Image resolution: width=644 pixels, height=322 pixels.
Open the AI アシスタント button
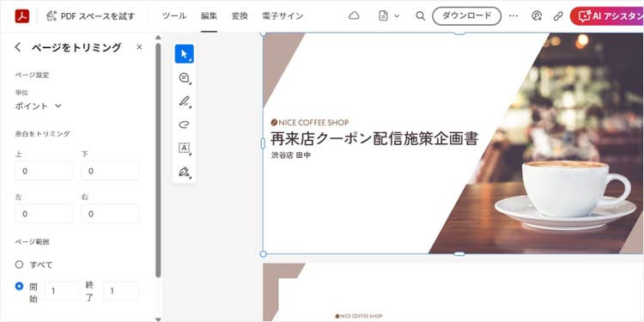(607, 16)
